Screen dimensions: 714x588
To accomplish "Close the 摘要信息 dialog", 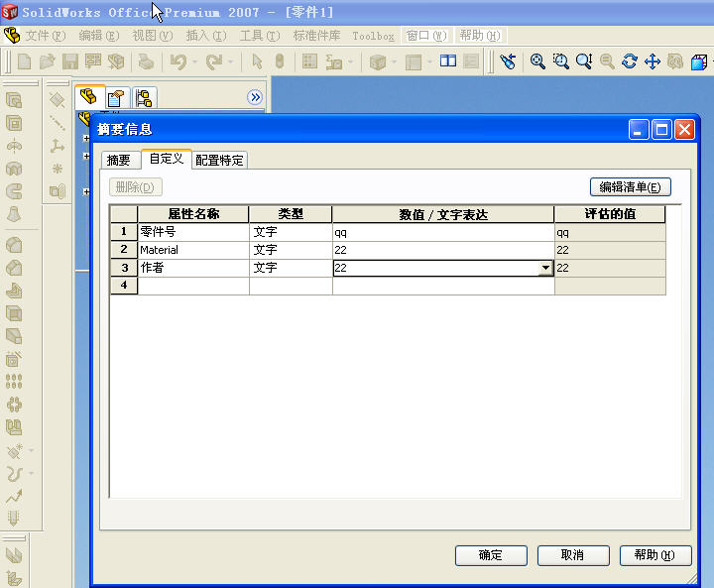I will pyautogui.click(x=684, y=130).
